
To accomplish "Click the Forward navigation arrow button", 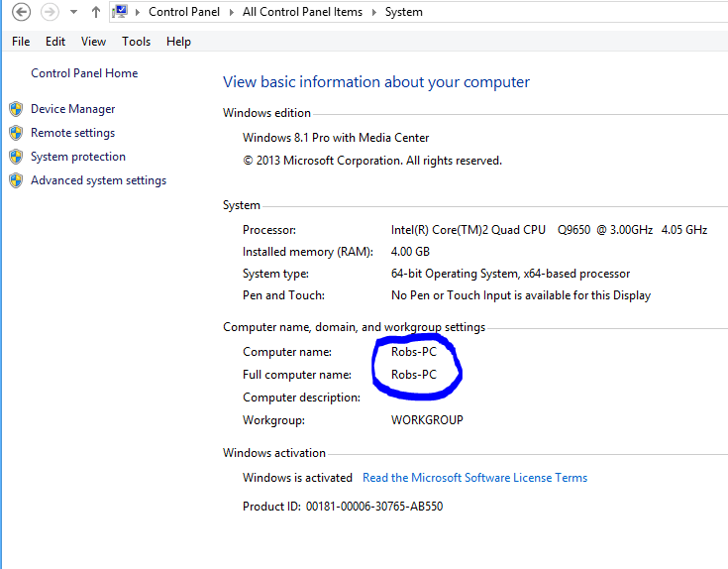I will point(50,12).
